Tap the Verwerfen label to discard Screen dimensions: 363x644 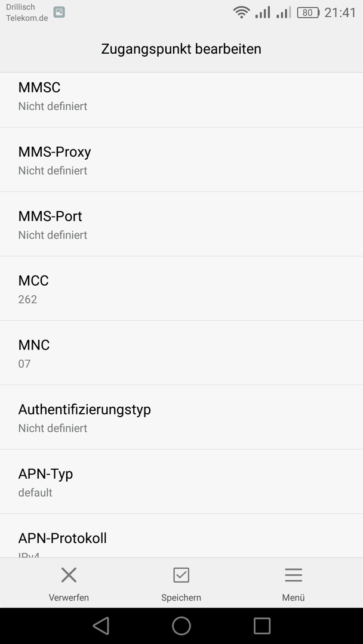69,597
